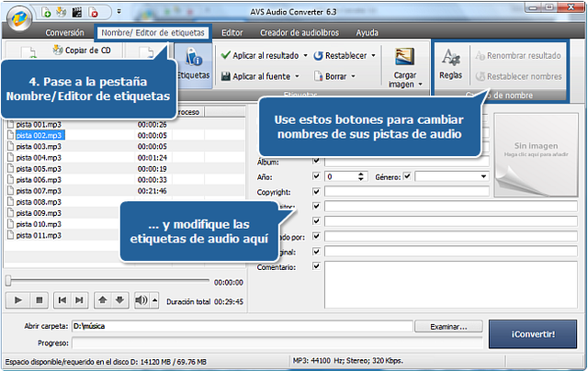Open Creador de audiolbros tab
The width and height of the screenshot is (588, 371).
point(300,33)
